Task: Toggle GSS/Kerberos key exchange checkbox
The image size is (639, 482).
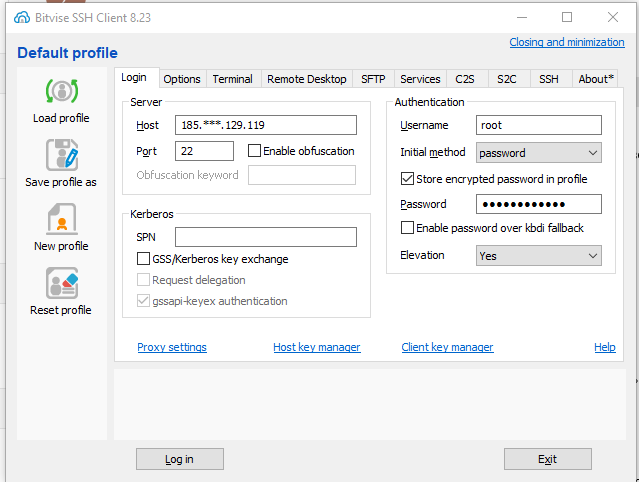Action: [x=144, y=259]
